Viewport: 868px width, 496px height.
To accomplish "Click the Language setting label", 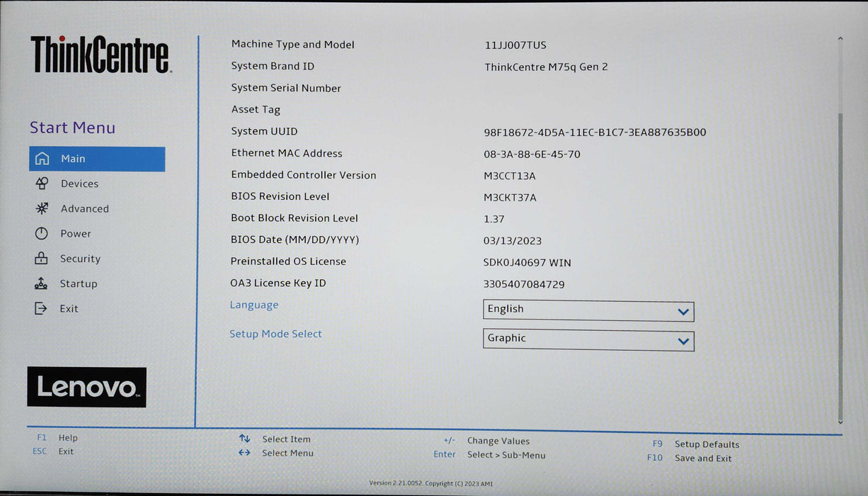I will pyautogui.click(x=254, y=305).
